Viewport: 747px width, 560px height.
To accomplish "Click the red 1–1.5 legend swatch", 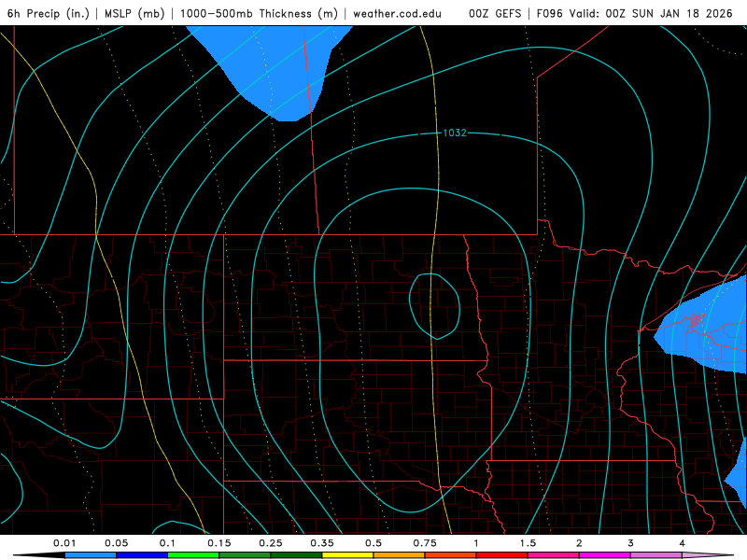I will pyautogui.click(x=502, y=555).
